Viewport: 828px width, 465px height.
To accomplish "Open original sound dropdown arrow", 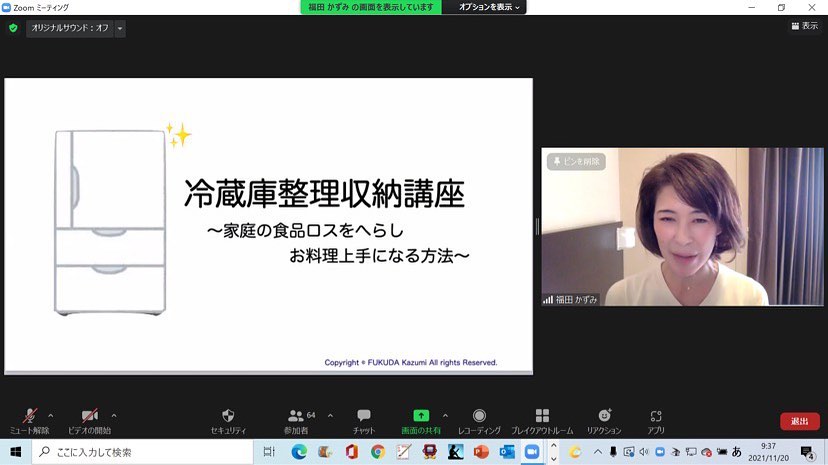I will pos(120,29).
